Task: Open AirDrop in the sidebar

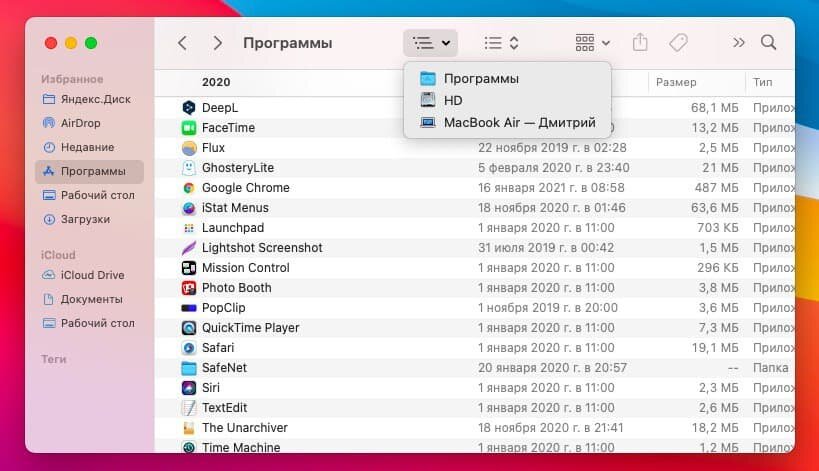Action: coord(89,123)
